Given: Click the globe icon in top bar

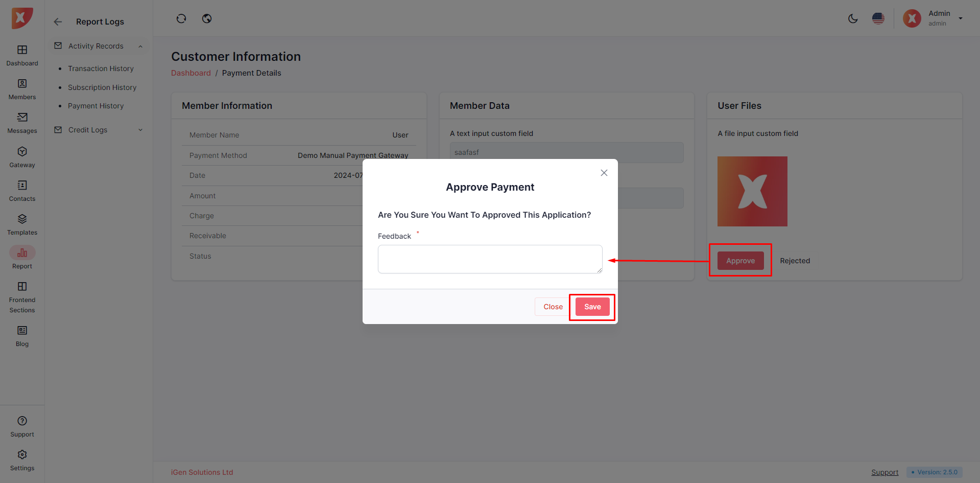Looking at the screenshot, I should [x=207, y=19].
